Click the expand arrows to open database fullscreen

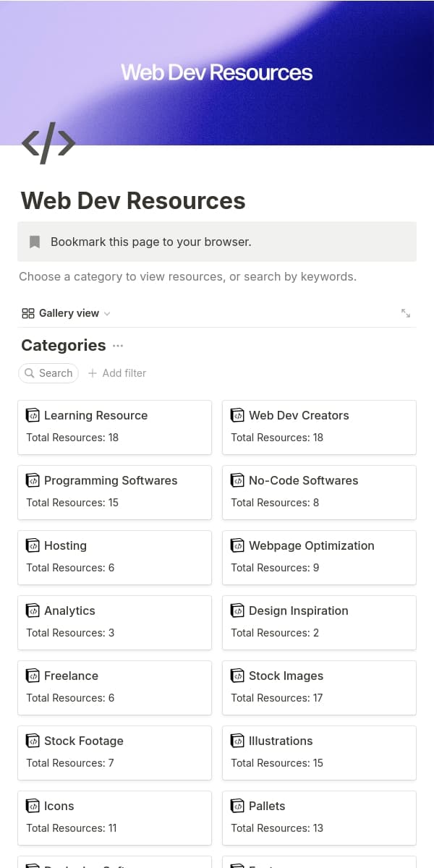click(x=406, y=312)
